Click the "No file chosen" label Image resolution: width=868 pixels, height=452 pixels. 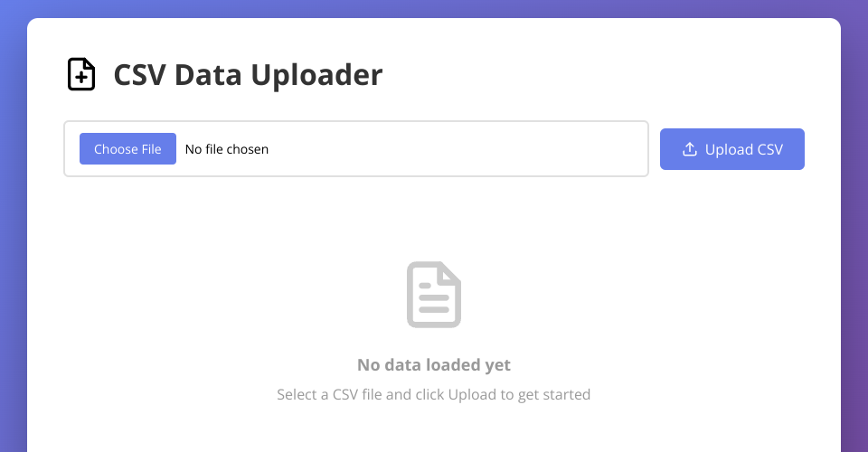click(226, 149)
